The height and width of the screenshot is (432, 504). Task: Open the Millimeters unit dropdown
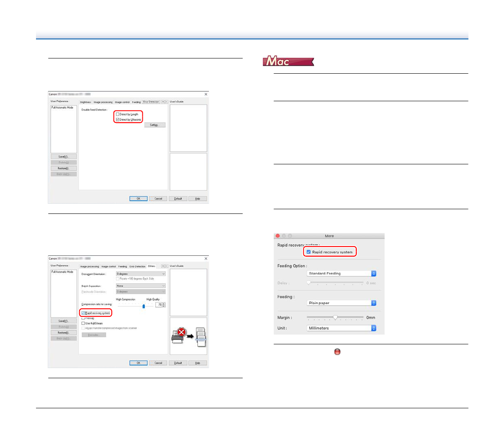pyautogui.click(x=341, y=328)
